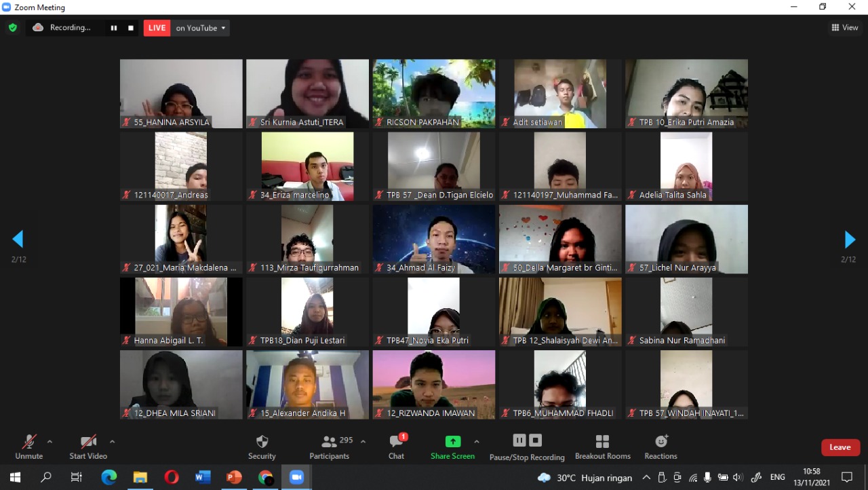The width and height of the screenshot is (868, 490).
Task: Open Breakout Rooms
Action: click(x=602, y=447)
